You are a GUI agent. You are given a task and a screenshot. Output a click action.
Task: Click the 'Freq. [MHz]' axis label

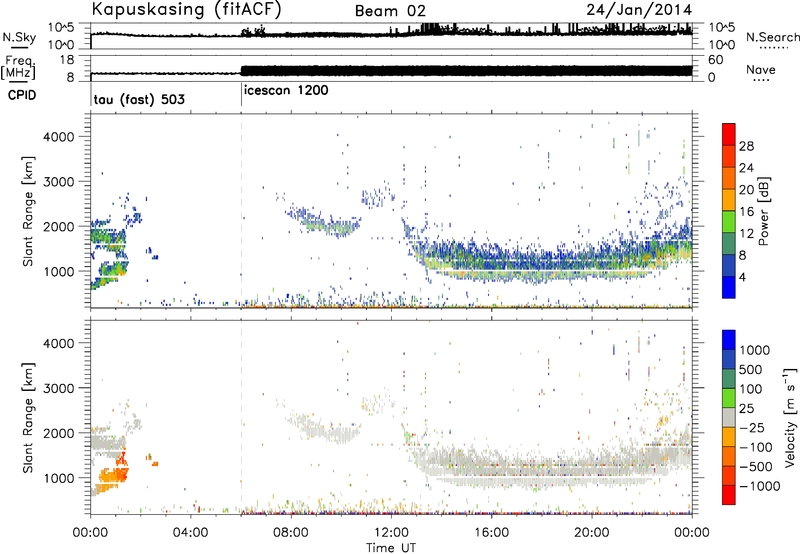tap(18, 68)
